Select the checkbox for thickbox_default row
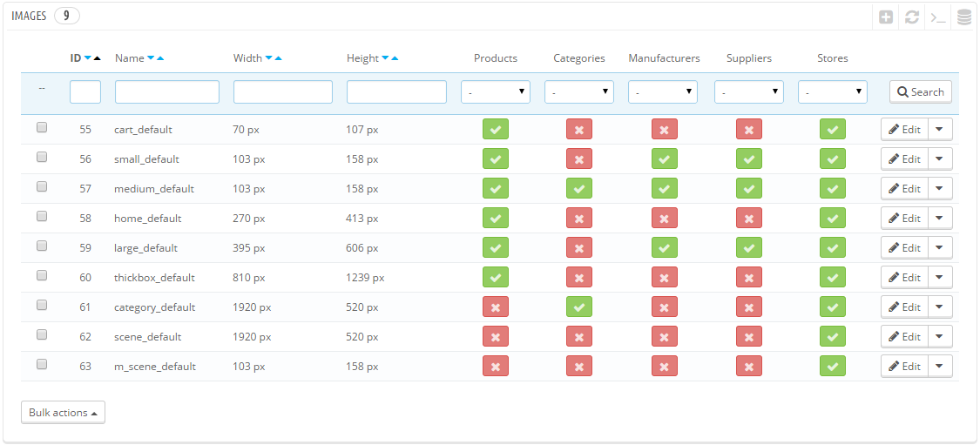The width and height of the screenshot is (980, 445). coord(42,276)
